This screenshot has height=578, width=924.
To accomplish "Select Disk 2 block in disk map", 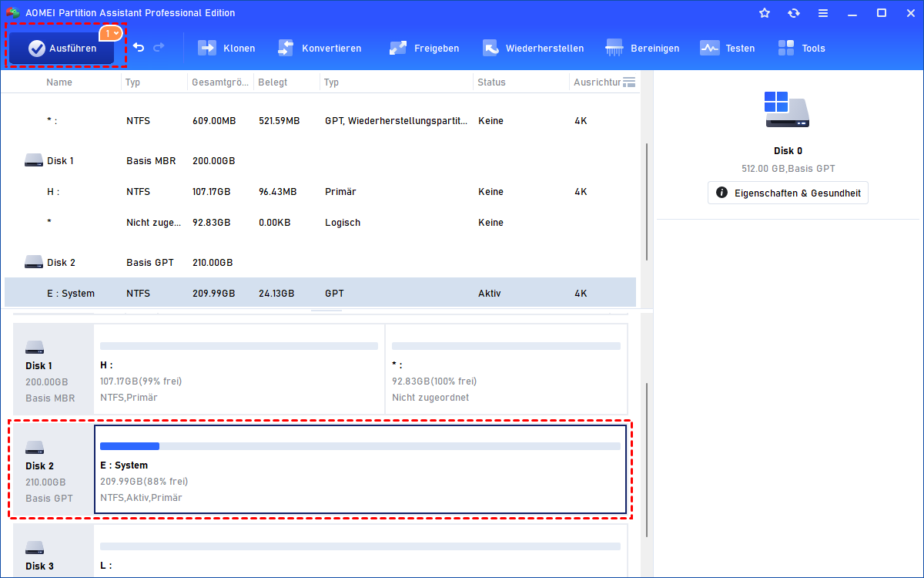I will 53,469.
